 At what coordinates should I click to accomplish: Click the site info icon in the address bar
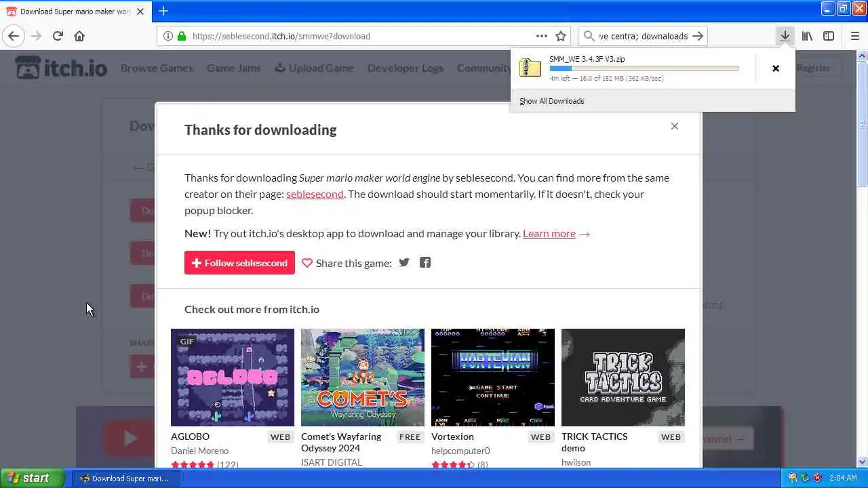point(167,36)
